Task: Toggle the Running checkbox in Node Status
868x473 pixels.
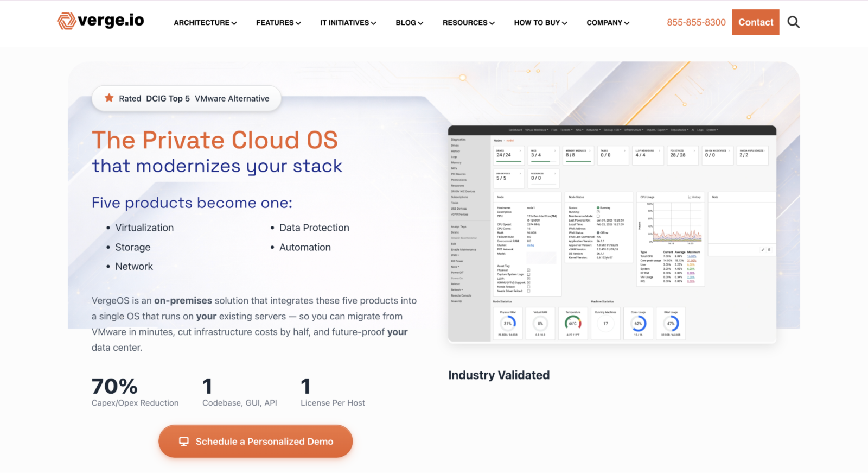Action: click(598, 212)
